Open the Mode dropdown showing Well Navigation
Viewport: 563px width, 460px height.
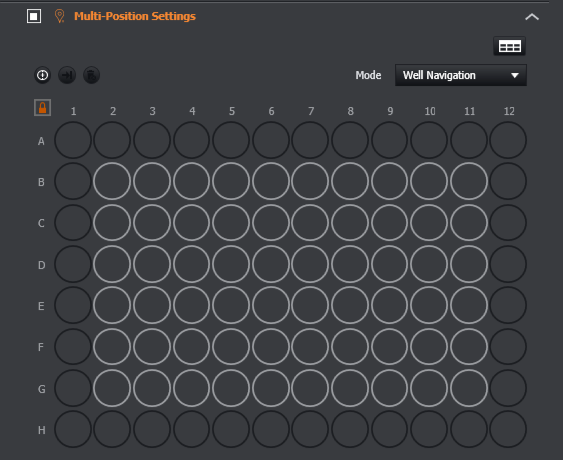tap(461, 75)
